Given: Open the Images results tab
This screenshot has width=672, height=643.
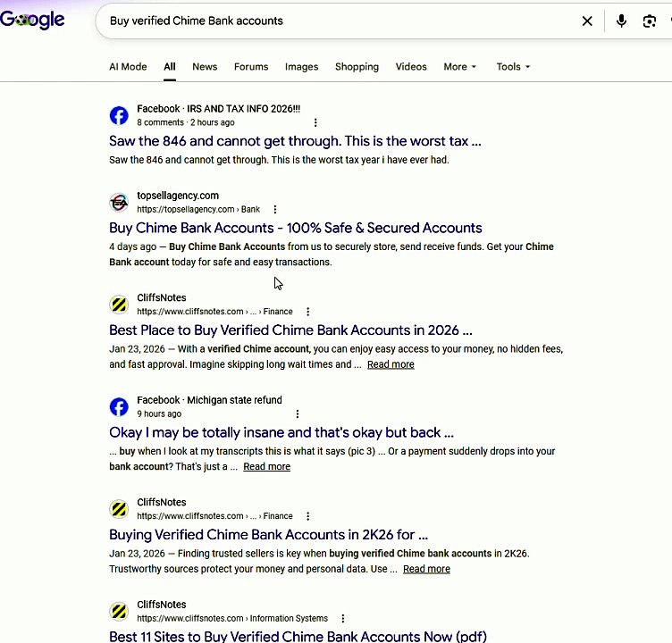Looking at the screenshot, I should [x=301, y=67].
